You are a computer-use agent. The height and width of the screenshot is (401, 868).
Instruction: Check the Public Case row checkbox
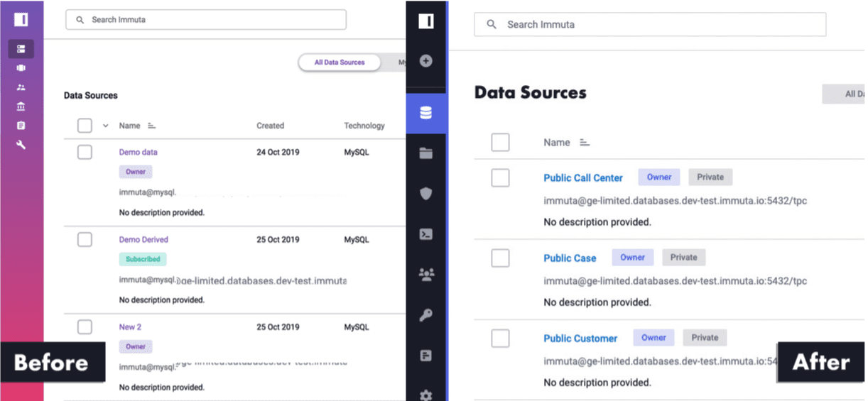pos(501,258)
